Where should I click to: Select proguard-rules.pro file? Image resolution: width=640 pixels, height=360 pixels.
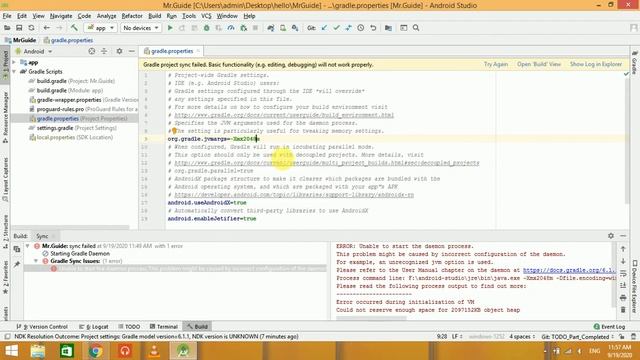point(84,109)
